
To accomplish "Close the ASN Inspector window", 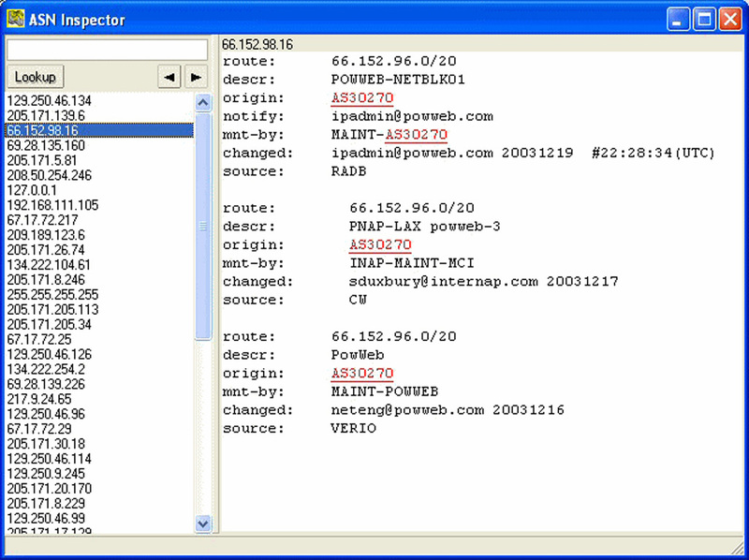I will (730, 20).
